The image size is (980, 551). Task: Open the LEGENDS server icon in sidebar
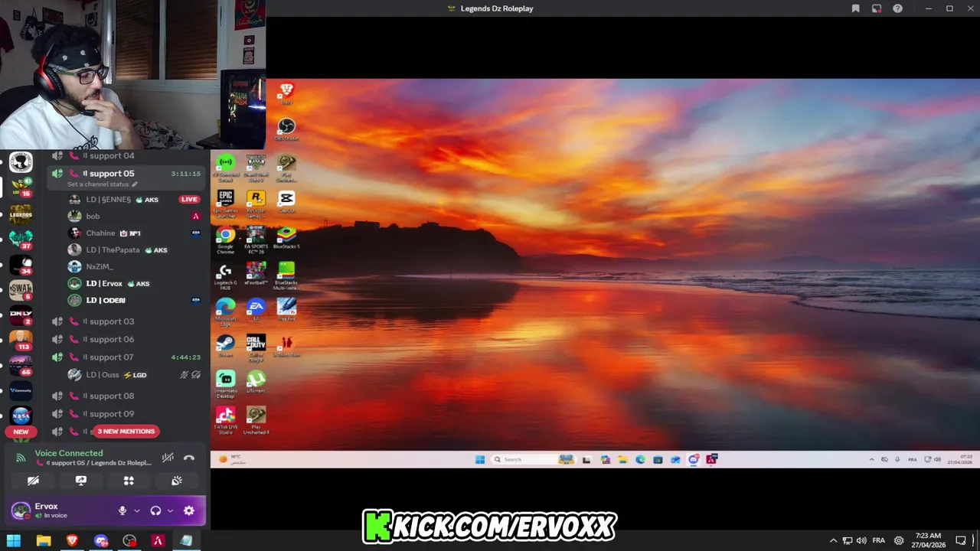(x=21, y=214)
